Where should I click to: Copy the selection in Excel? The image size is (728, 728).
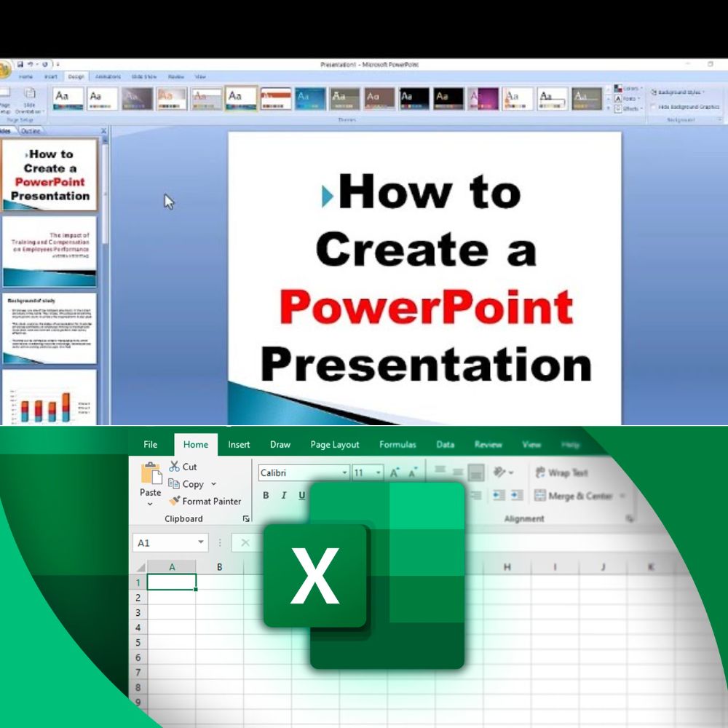[186, 484]
